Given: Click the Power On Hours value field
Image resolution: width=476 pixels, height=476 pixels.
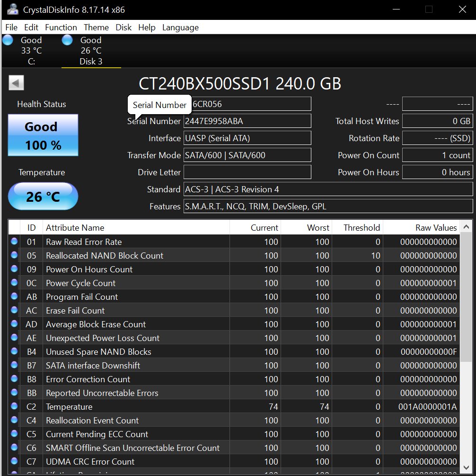Looking at the screenshot, I should coord(438,172).
